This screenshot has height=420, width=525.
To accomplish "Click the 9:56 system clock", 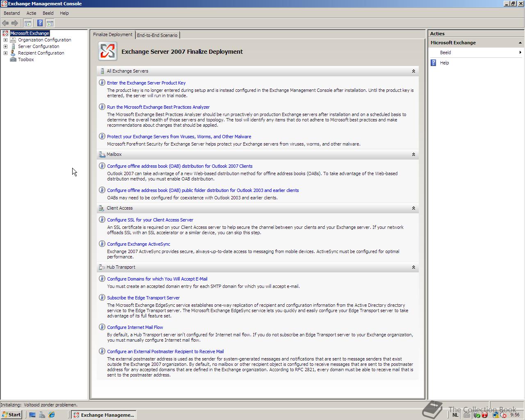I will [x=515, y=415].
